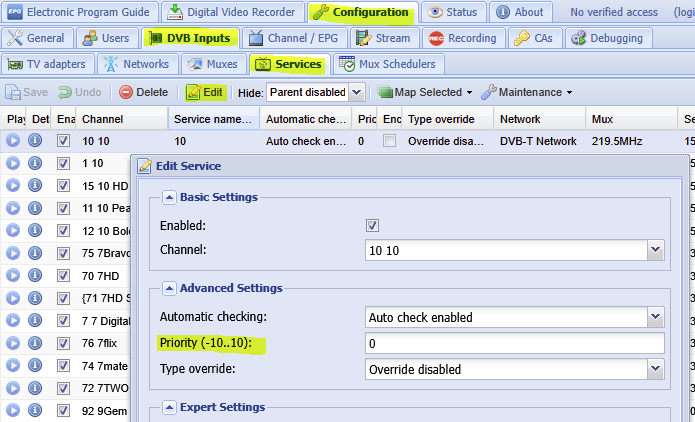Collapse the Advanced Settings section
Viewport: 695px width, 422px height.
[x=169, y=288]
